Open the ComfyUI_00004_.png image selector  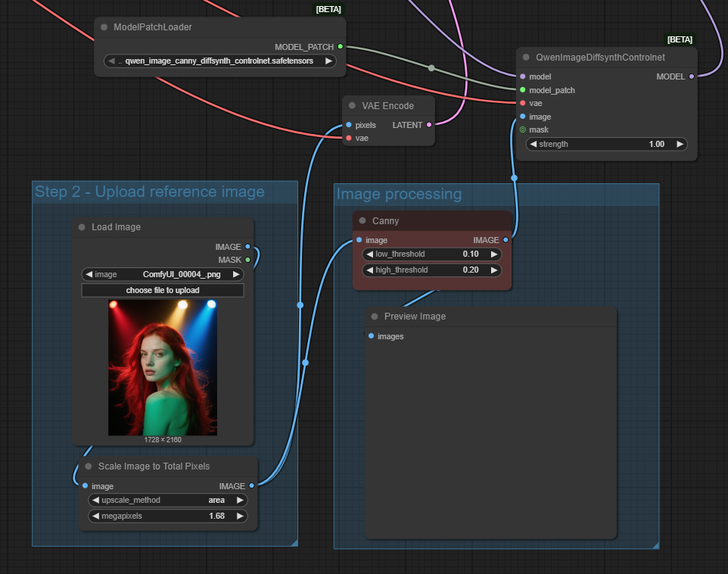click(163, 274)
